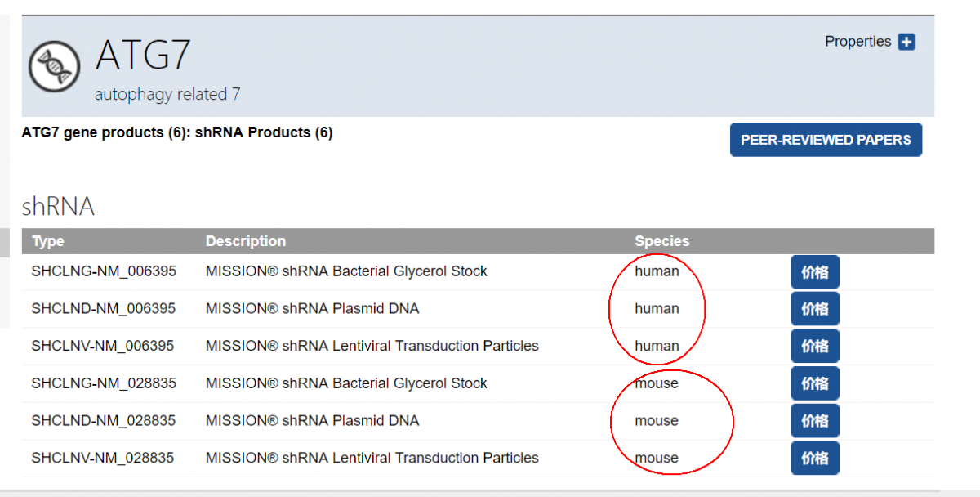Click the Properties label text

coord(857,42)
